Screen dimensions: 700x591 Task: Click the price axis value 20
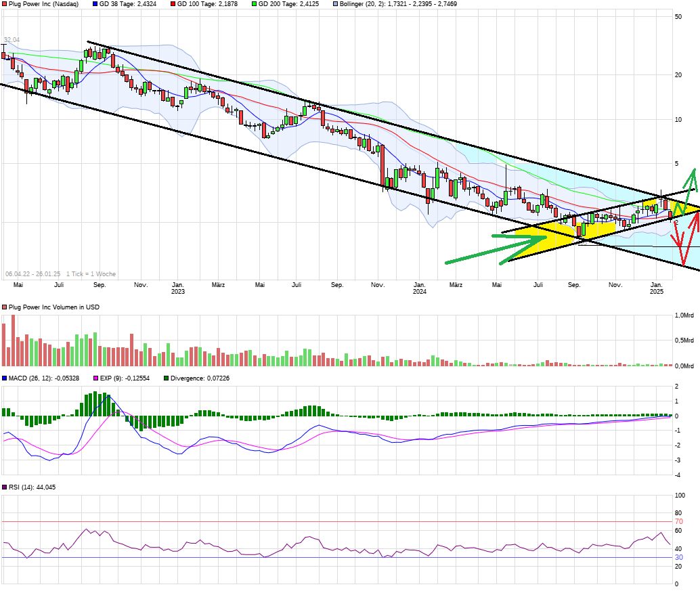coord(678,74)
